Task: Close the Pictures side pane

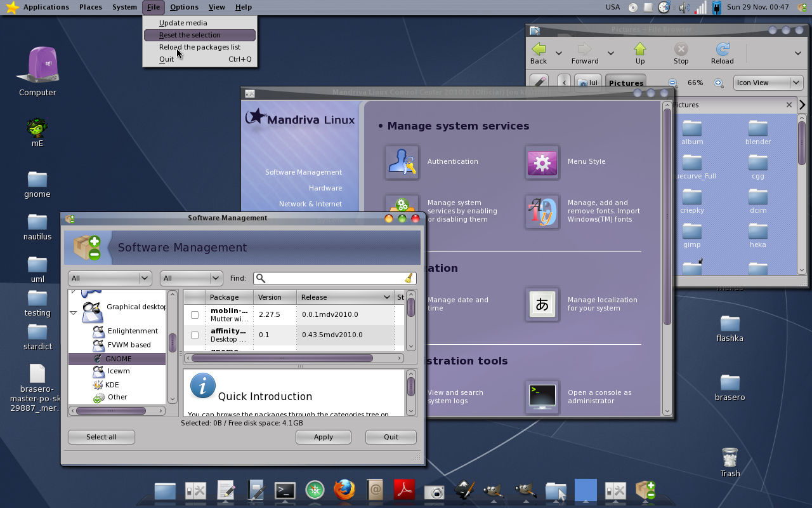Action: click(x=789, y=105)
